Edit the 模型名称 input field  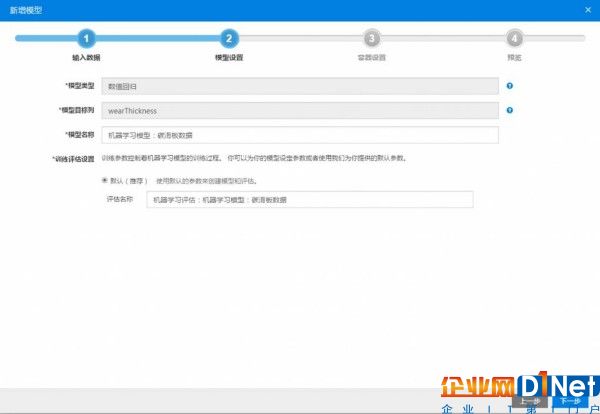point(300,135)
